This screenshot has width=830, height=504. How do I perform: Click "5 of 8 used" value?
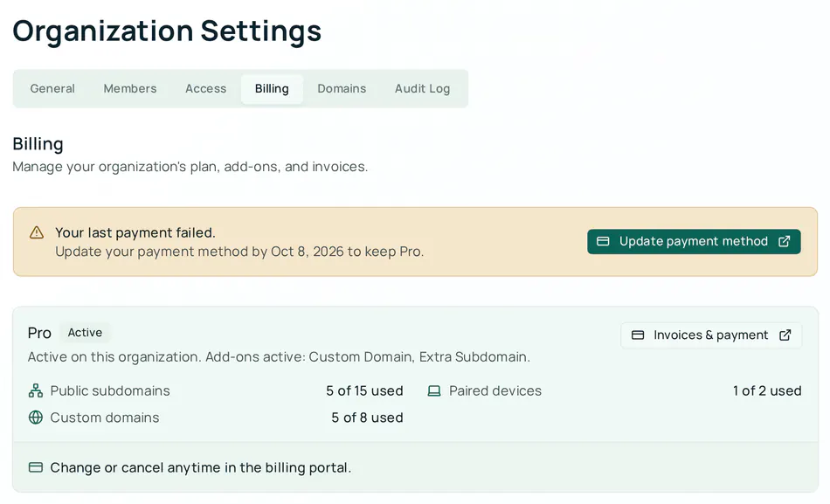point(367,418)
